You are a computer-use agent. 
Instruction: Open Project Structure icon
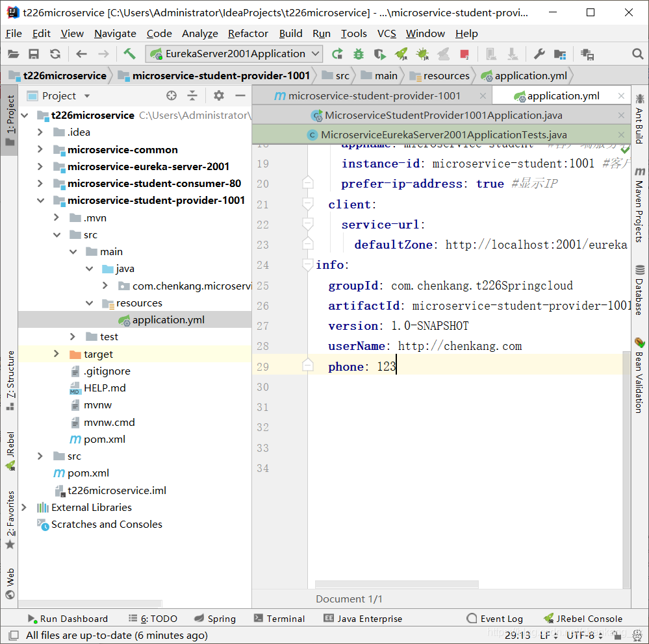559,54
